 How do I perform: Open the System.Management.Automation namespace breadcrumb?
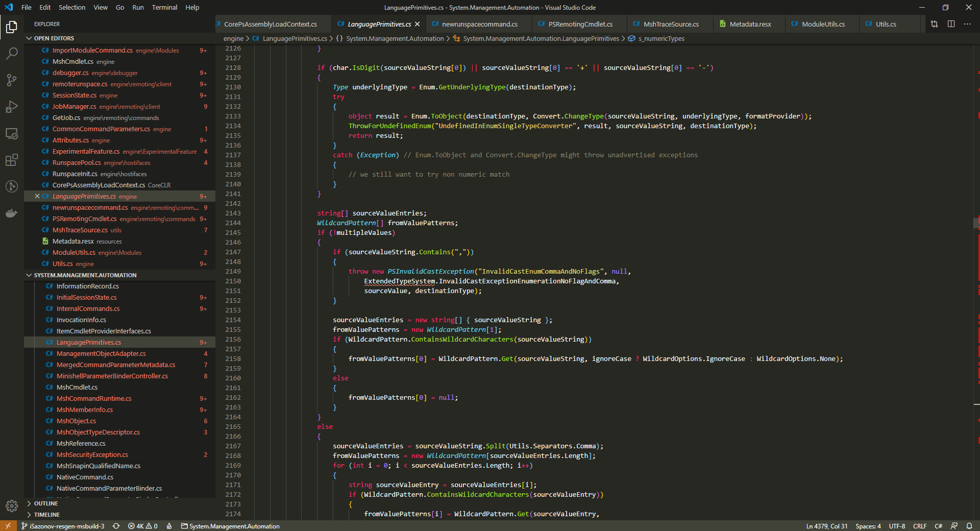click(x=390, y=38)
